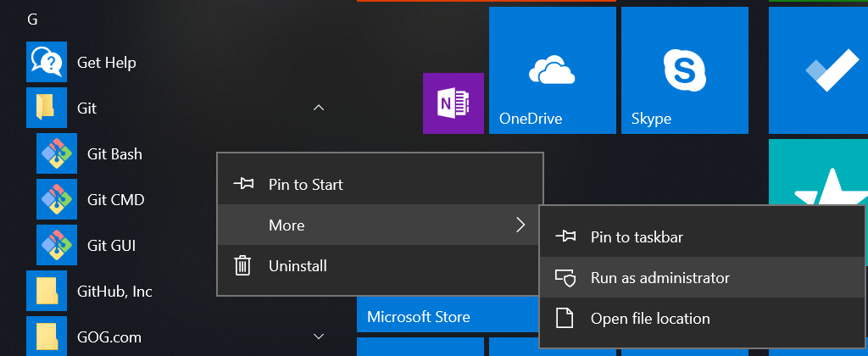Expand the GitHub, Inc folder

114,292
